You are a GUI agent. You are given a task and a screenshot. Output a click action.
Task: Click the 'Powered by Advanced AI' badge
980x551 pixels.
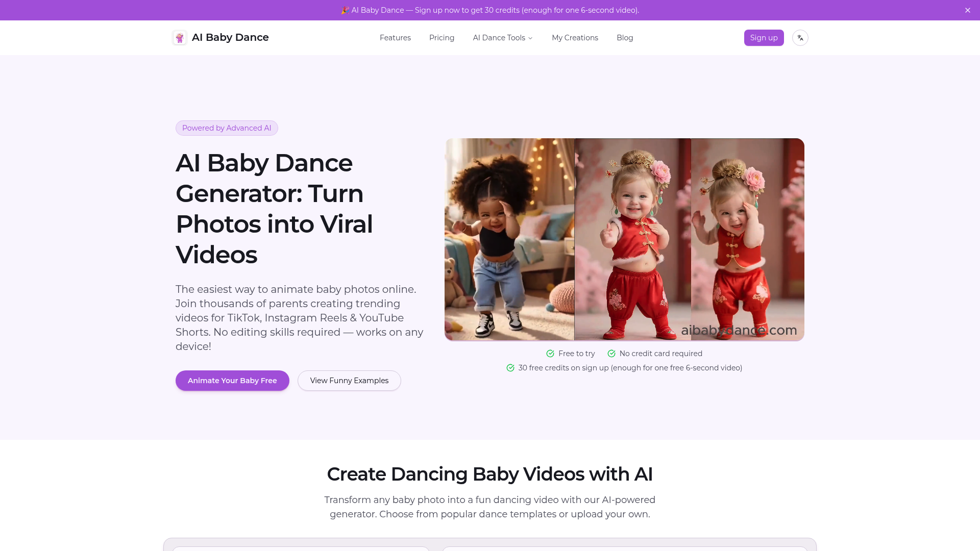coord(227,128)
